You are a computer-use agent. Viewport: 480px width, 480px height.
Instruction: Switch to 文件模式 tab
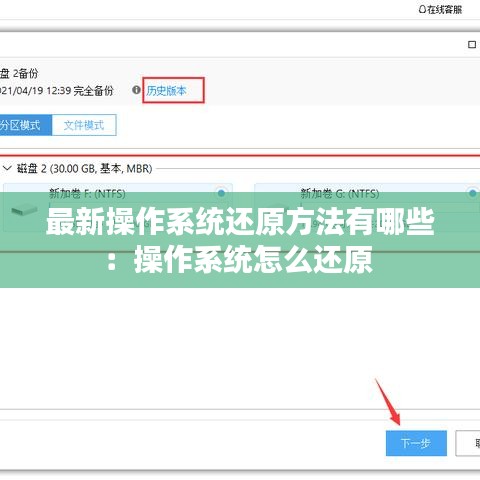pos(84,125)
